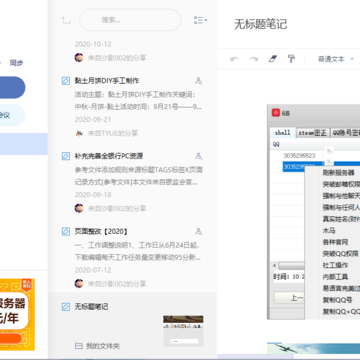The image size is (360, 360).
Task: Open note 补充完善全银行PC资源
Action: coord(109,156)
